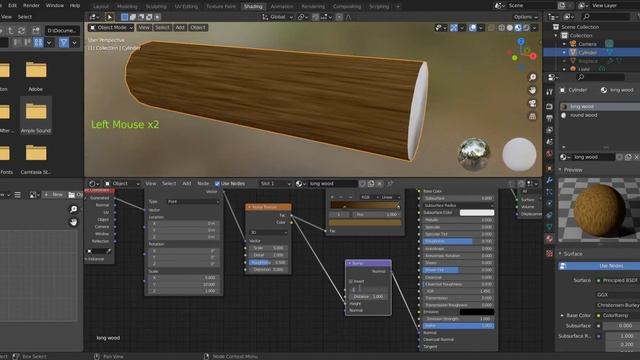Image resolution: width=640 pixels, height=360 pixels.
Task: Open Scene properties tab icon
Action: point(549,142)
